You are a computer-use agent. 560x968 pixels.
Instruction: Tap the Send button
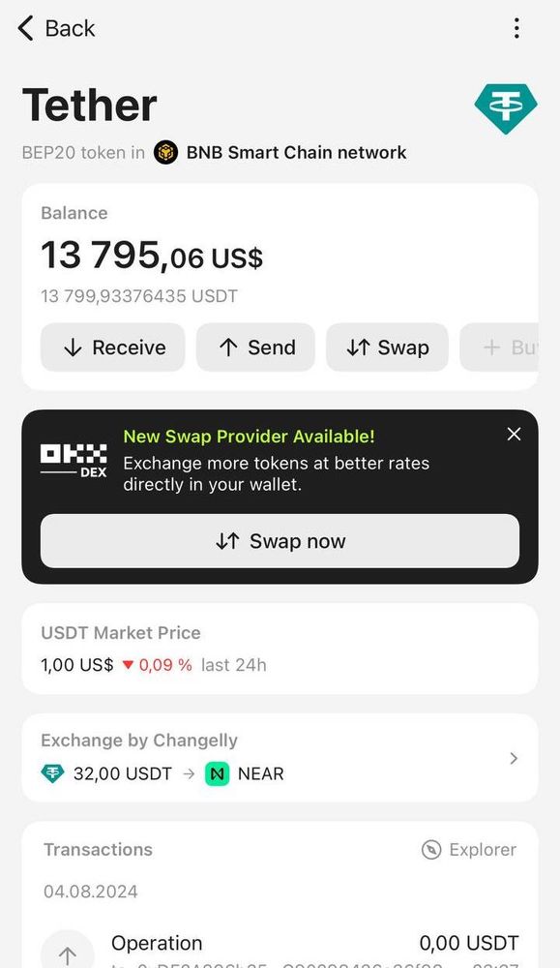[256, 348]
